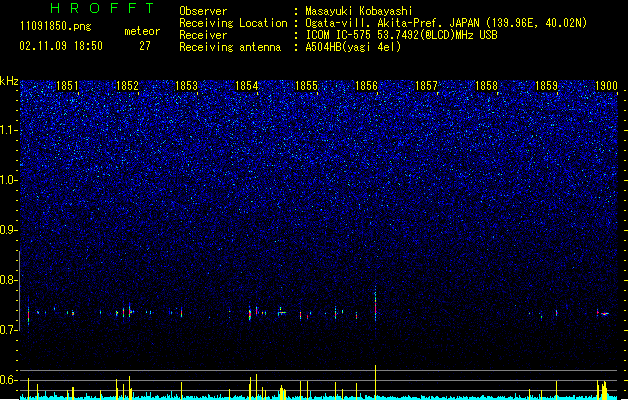Click the date stamp 02.11.09 18:50
This screenshot has height=400, width=629.
point(61,46)
